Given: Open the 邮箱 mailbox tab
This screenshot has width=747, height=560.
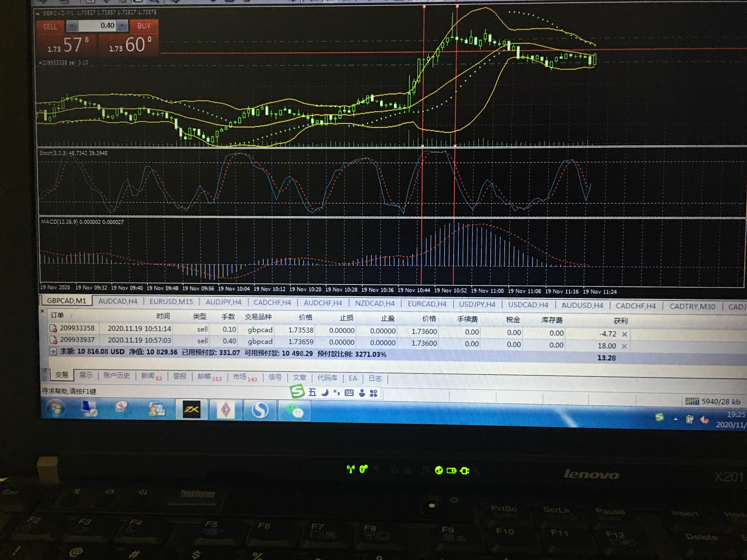Looking at the screenshot, I should 209,377.
